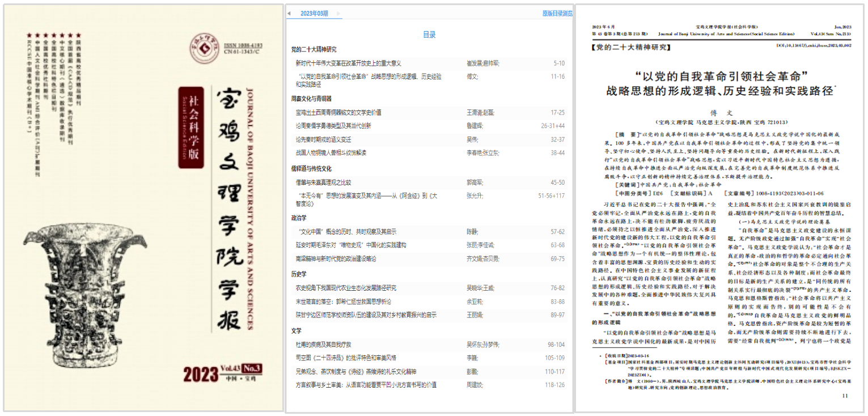Click section heading 周秦文化与青铜器
Screen dimensions: 868x416
(x=311, y=99)
